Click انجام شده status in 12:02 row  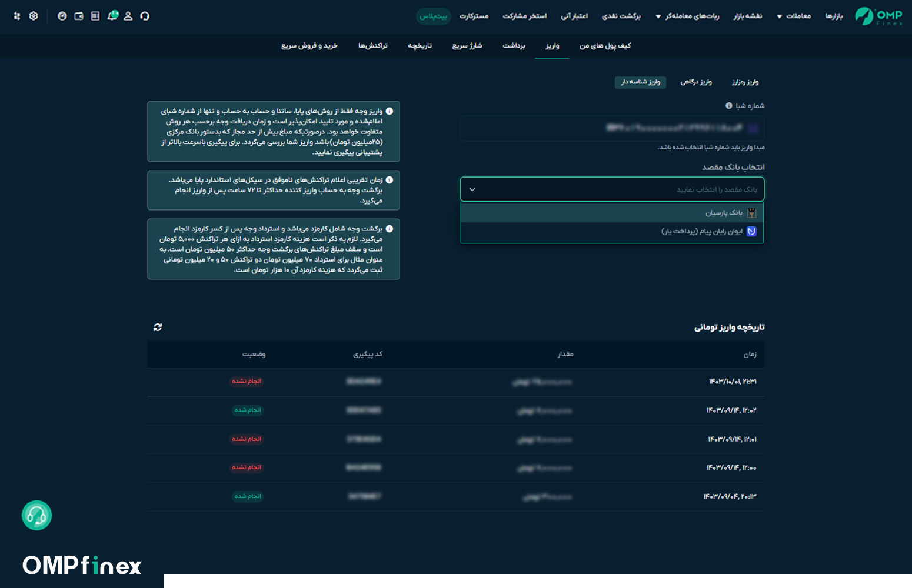tap(248, 410)
